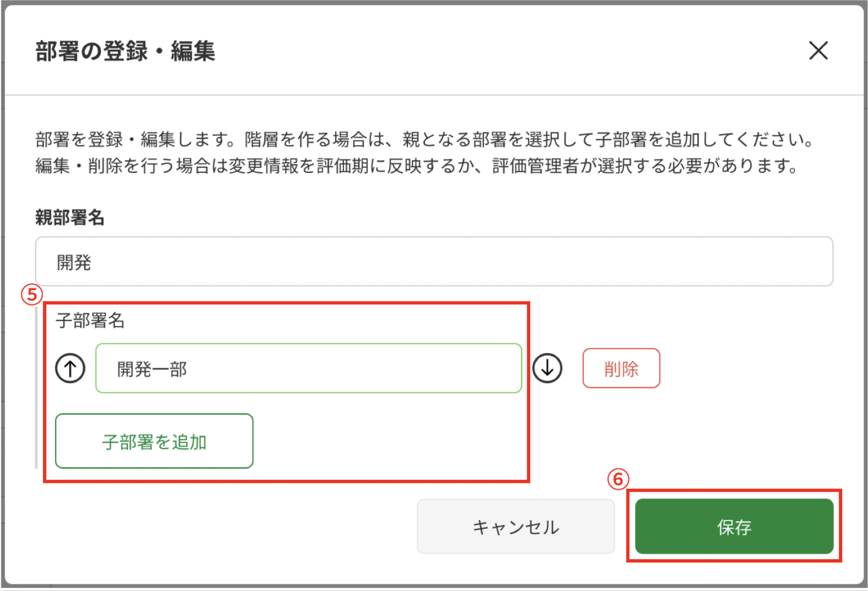Add a new child department via 子部署を追加
The image size is (868, 591).
click(x=154, y=441)
